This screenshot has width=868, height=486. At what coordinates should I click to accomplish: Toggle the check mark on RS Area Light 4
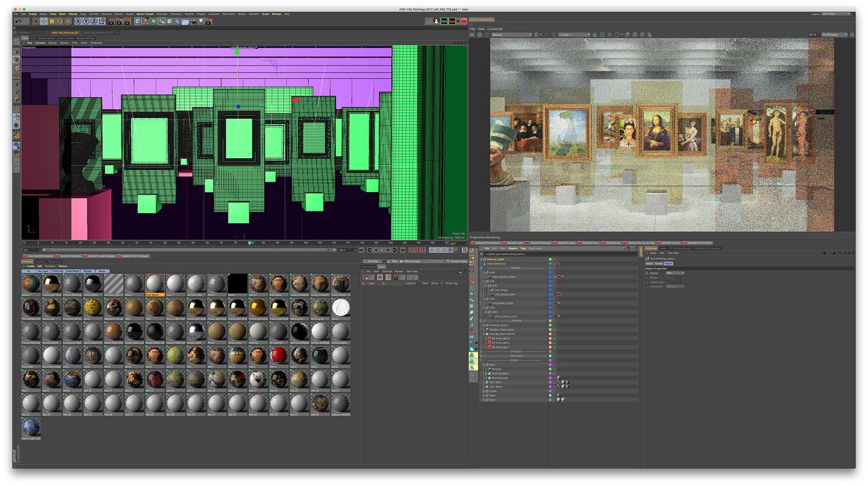pos(555,338)
